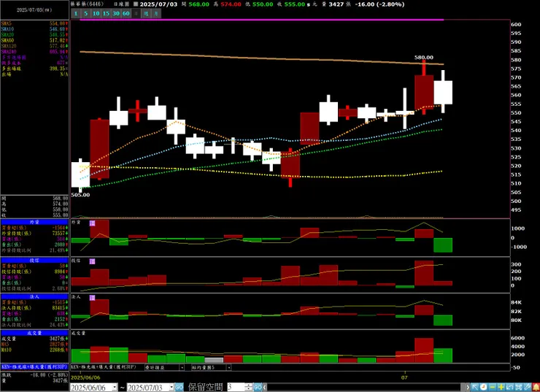Select the 15-minute timeframe tab

106,13
